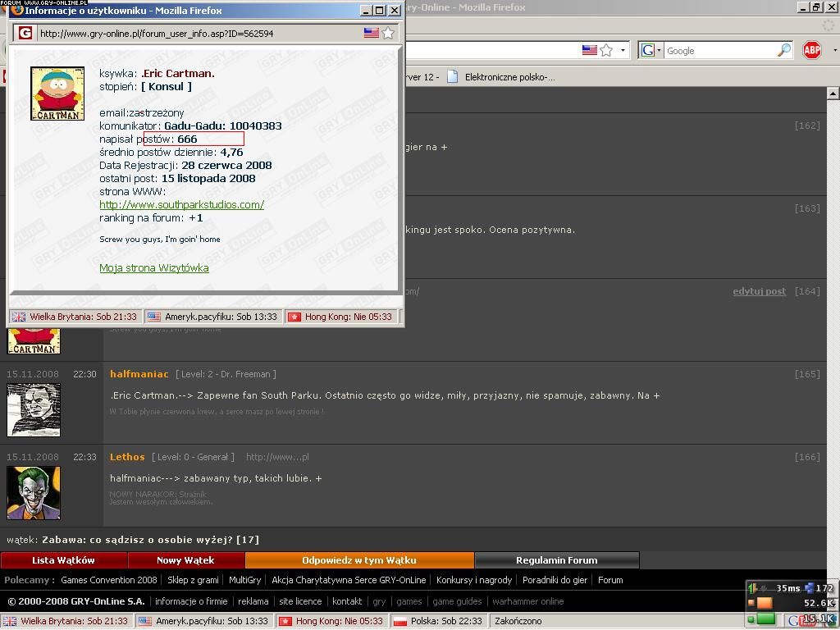Open the informacje o firmie link
Screen dimensions: 840x630
[x=191, y=601]
